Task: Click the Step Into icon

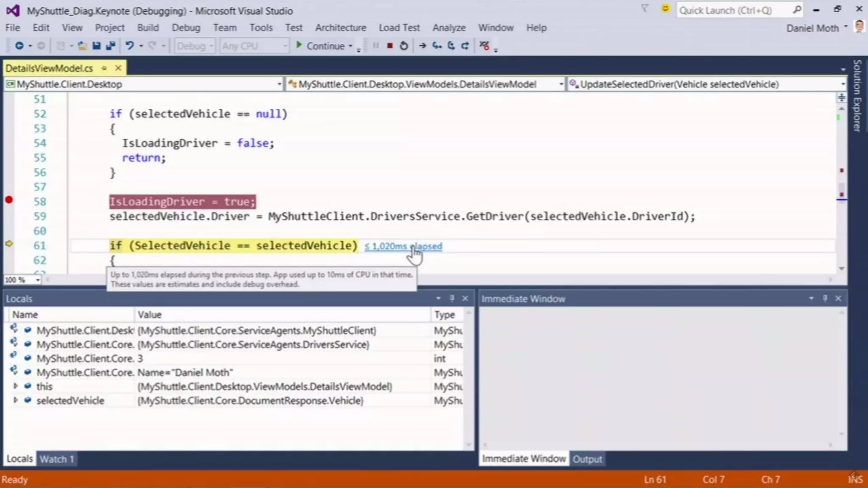Action: click(x=437, y=46)
